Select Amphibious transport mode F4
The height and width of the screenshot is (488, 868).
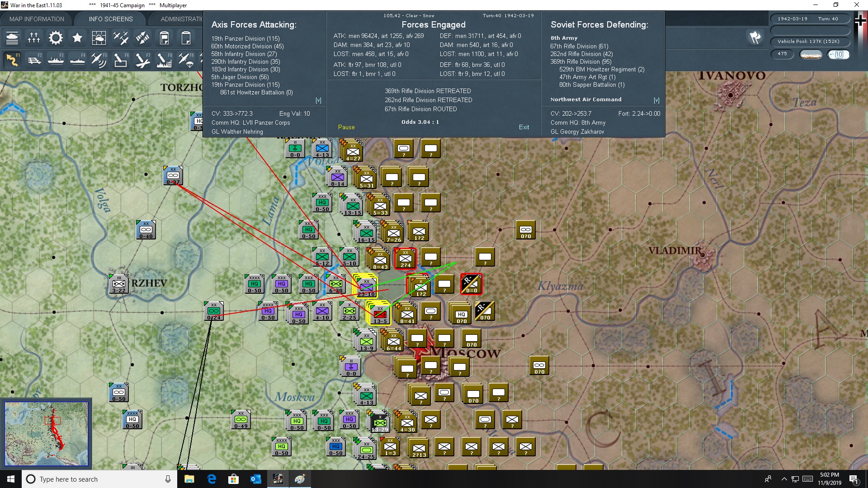pos(77,60)
